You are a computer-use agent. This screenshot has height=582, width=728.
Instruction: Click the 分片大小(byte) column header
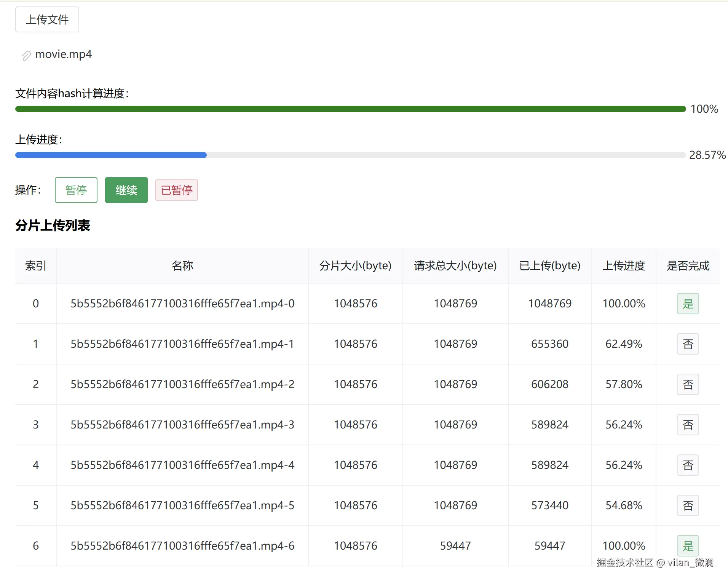[x=356, y=265]
